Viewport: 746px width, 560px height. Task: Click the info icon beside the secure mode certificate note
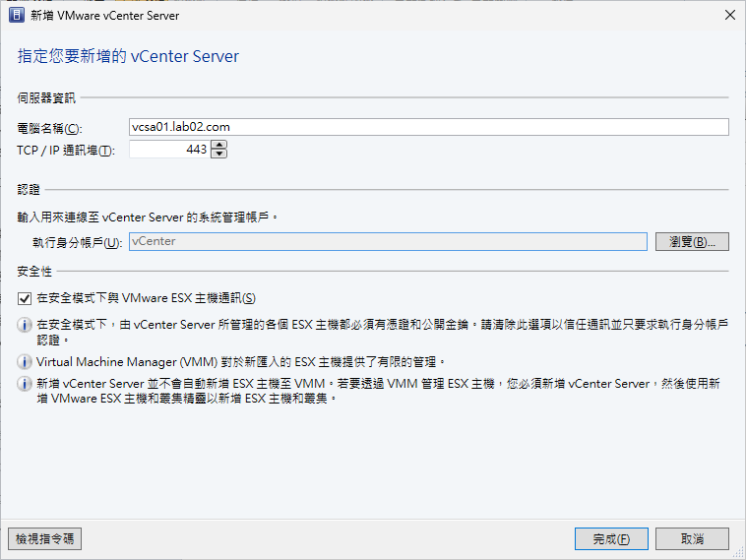25,324
